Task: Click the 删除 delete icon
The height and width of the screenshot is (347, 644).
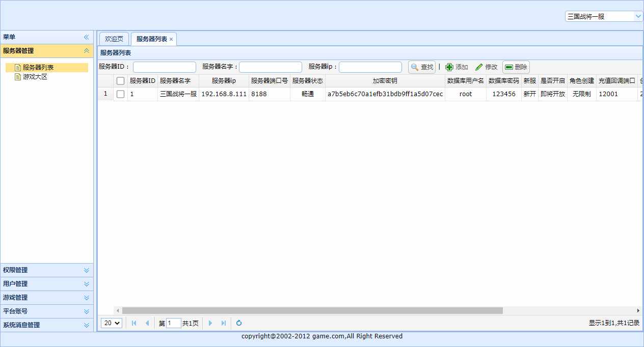Action: click(x=509, y=67)
